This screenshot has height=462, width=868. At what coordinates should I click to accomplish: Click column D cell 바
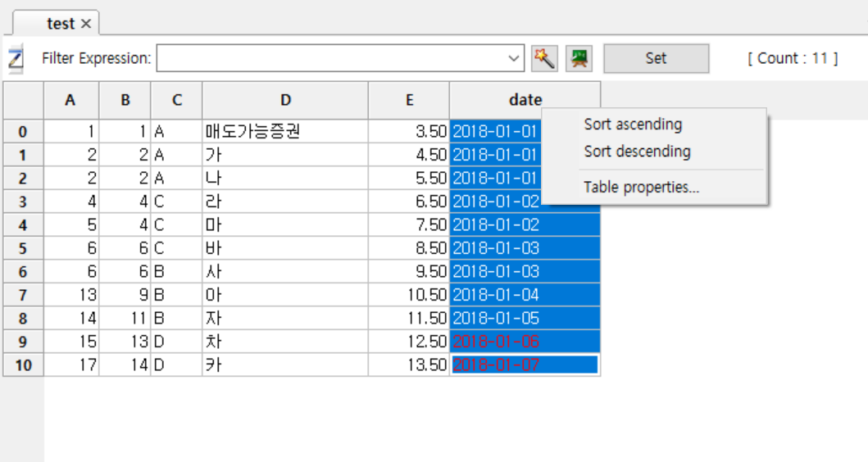pyautogui.click(x=285, y=248)
